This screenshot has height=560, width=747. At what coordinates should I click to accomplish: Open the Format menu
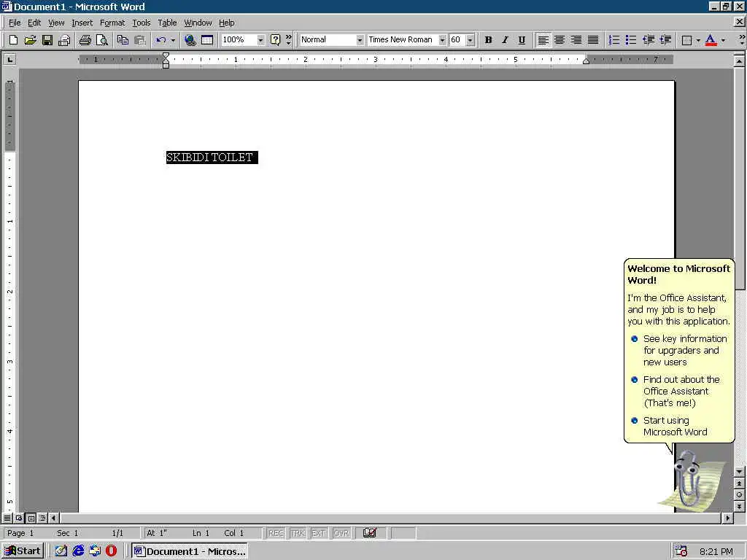[x=112, y=23]
